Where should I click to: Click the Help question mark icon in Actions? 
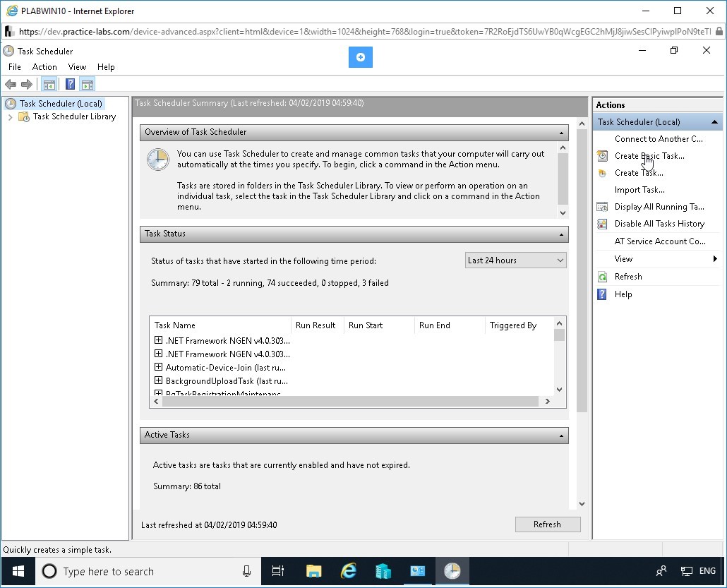coord(602,294)
